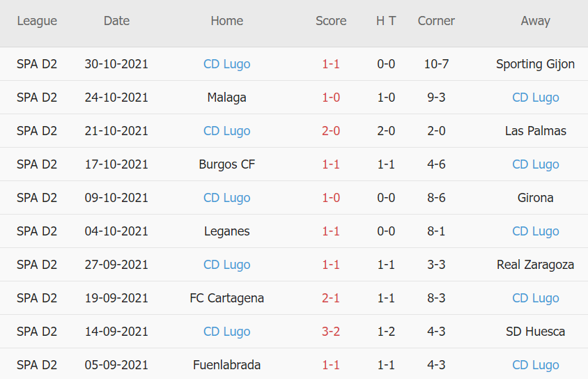This screenshot has height=379, width=588.
Task: Click the 3-2 score against SD Huesca
Action: pyautogui.click(x=331, y=332)
